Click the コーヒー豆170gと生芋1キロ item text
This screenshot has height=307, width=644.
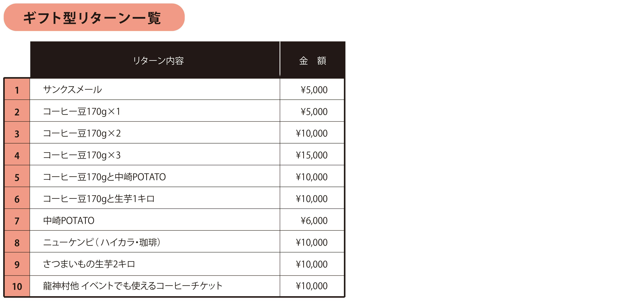coord(99,199)
